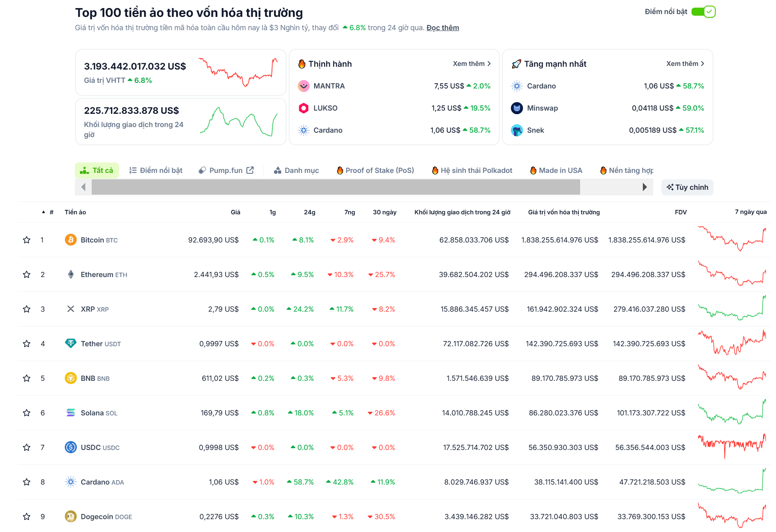Select the Made in USA tab
The height and width of the screenshot is (532, 776).
click(x=556, y=170)
